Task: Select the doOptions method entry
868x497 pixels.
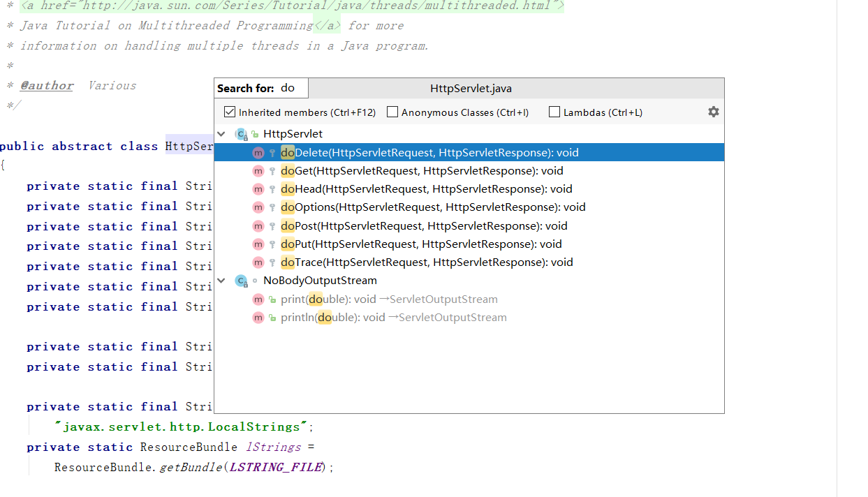Action: click(433, 207)
